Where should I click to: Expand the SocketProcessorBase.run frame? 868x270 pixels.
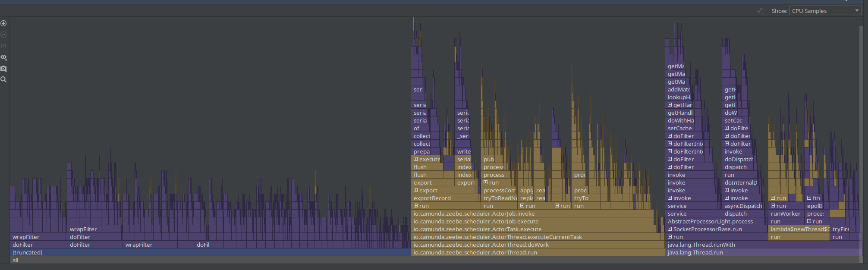coord(670,229)
